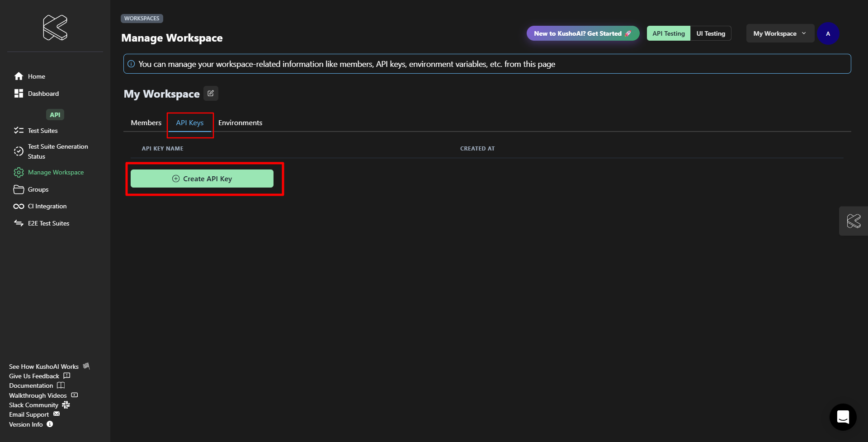868x442 pixels.
Task: Click the Test Suite Generation Status icon
Action: click(x=19, y=151)
